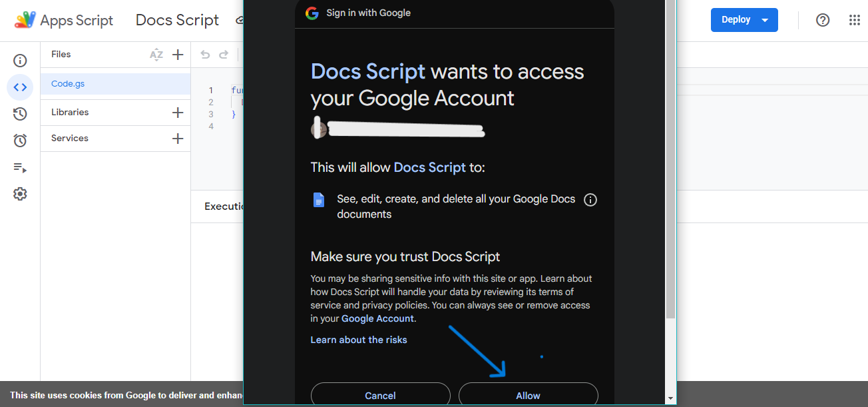The image size is (868, 407).
Task: Click the Google Docs document icon in the dialog
Action: [x=319, y=200]
